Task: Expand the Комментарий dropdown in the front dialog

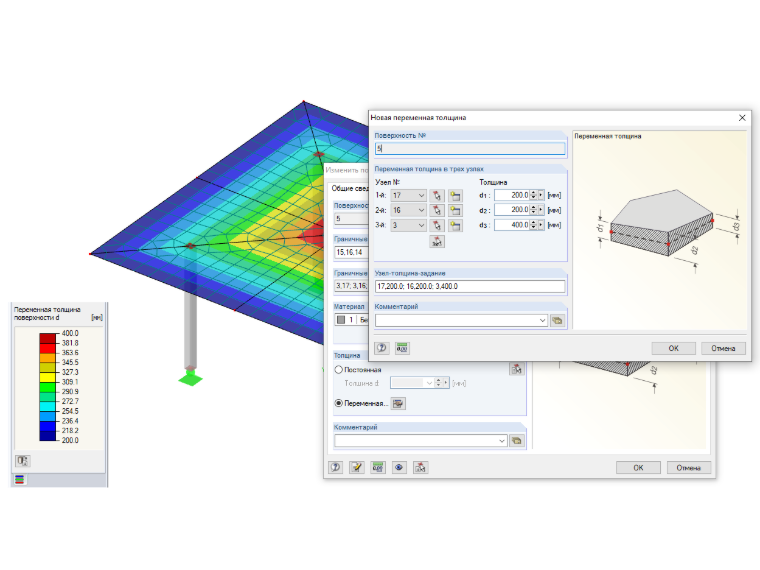Action: pos(542,320)
